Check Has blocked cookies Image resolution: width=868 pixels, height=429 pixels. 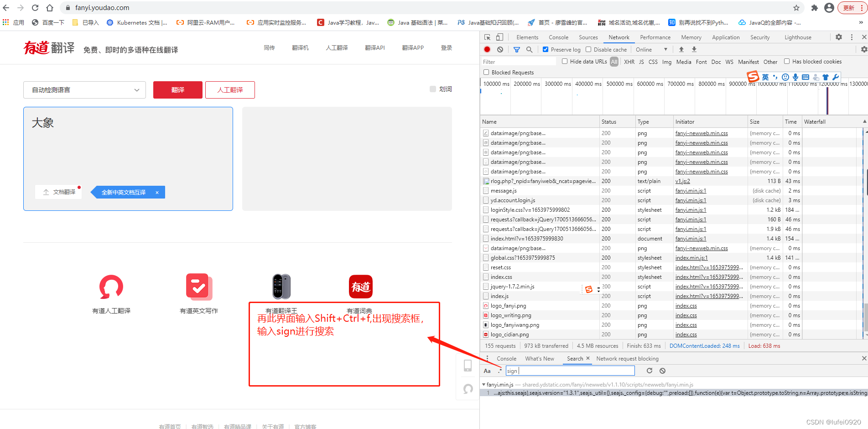pyautogui.click(x=787, y=61)
